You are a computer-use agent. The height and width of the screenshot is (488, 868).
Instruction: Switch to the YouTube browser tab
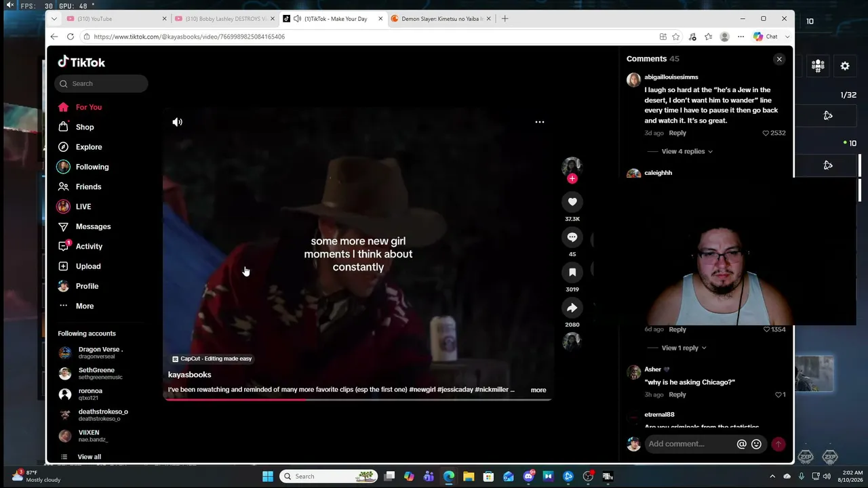click(x=117, y=19)
